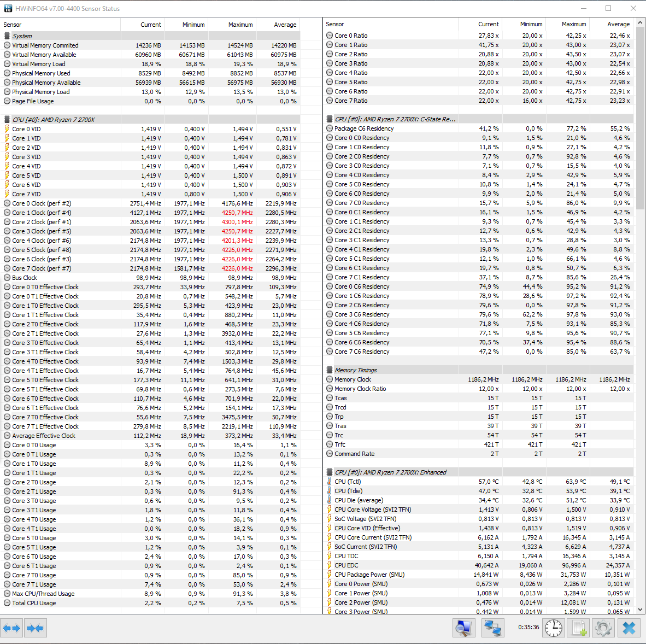This screenshot has height=644, width=646.
Task: Click the voltage icon beside Core 7 VID
Action: [x=7, y=194]
